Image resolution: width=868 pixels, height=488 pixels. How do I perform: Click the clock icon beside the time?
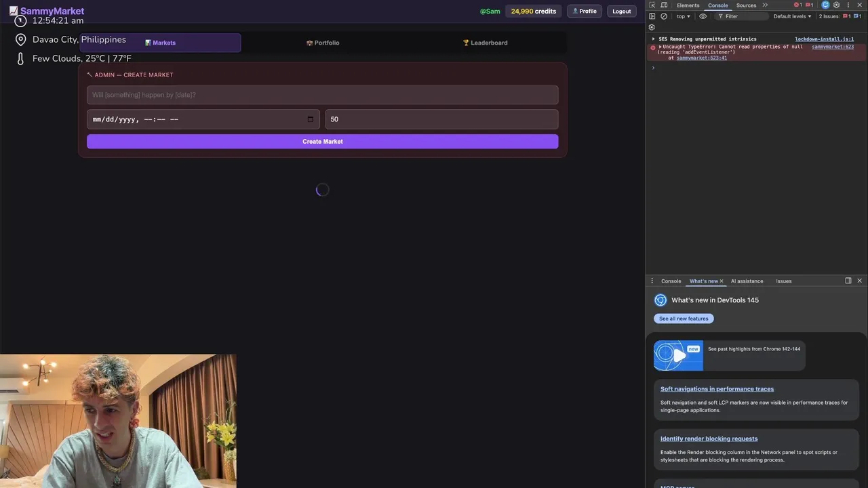tap(20, 20)
